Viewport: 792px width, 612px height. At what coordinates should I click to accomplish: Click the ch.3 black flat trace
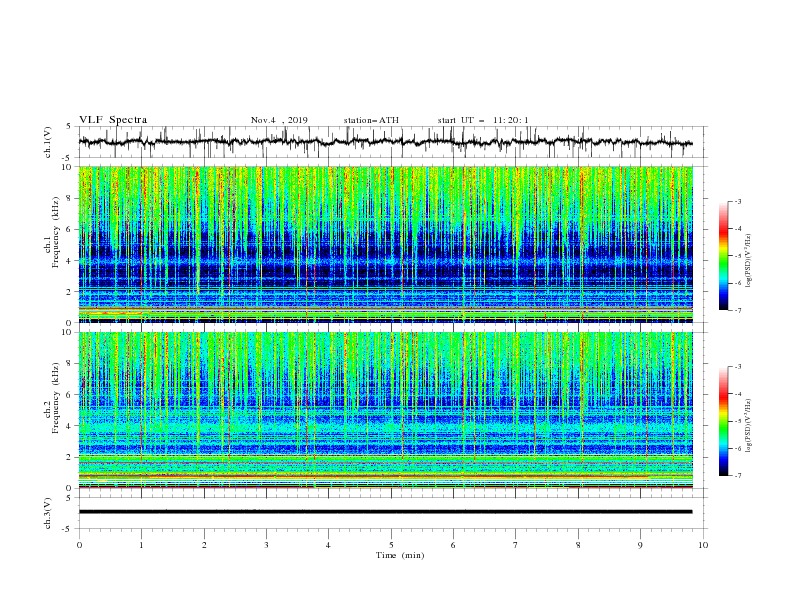tap(385, 512)
